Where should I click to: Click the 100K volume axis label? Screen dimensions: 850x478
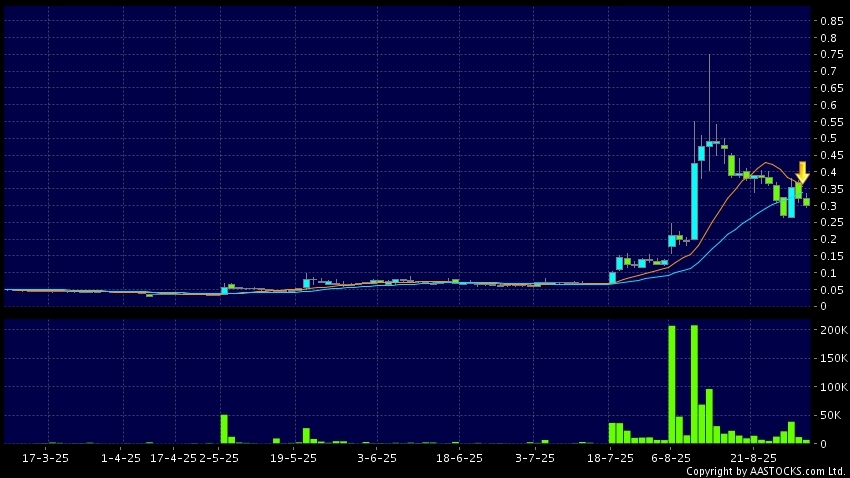[834, 387]
